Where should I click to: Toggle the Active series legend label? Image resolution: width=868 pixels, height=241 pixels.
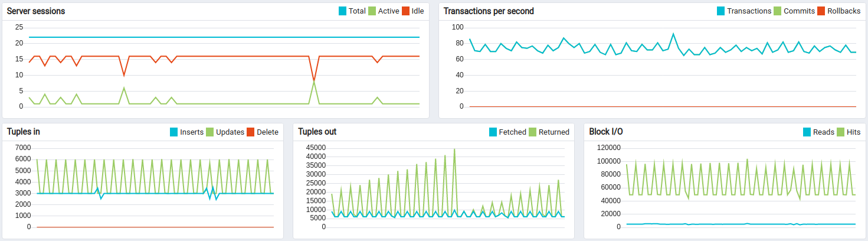388,11
